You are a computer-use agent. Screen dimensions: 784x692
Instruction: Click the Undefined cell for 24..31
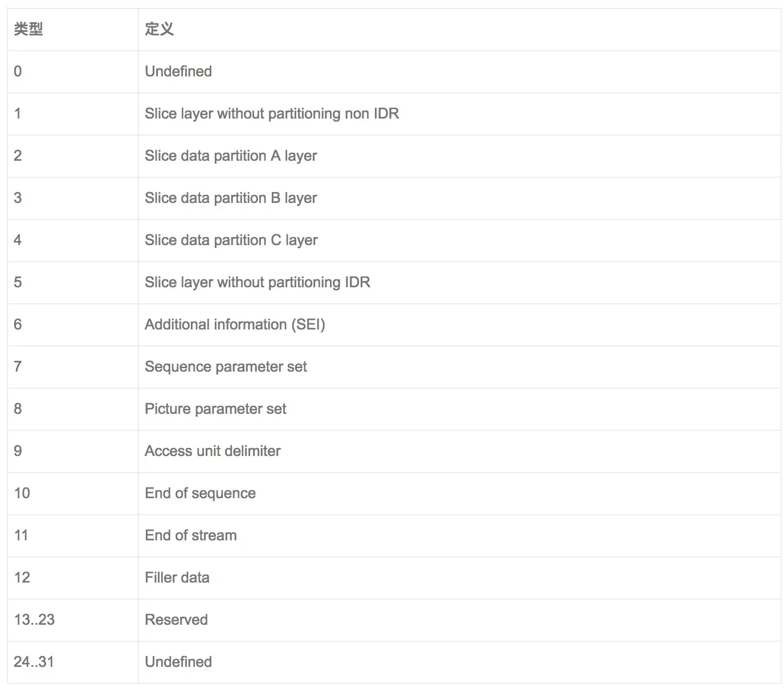pos(459,662)
